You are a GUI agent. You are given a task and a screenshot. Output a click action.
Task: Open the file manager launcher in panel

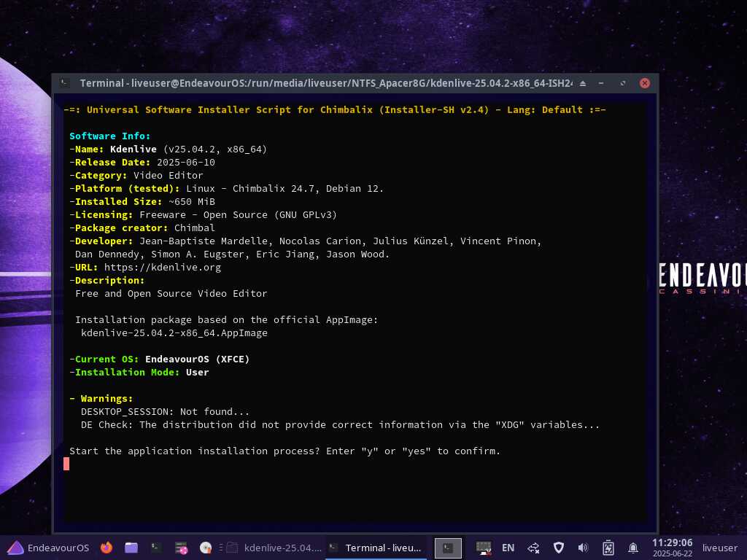[x=131, y=548]
